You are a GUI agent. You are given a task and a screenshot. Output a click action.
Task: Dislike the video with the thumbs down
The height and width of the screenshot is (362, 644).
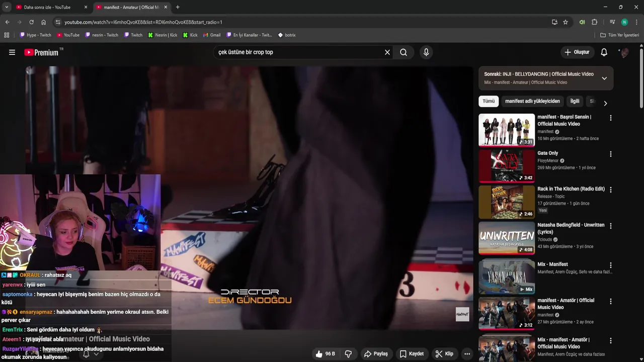pyautogui.click(x=348, y=354)
